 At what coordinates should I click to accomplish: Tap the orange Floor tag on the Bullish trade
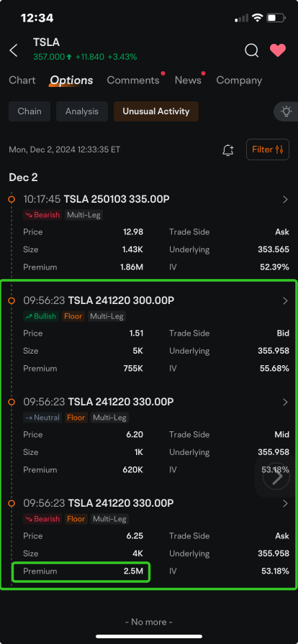73,316
